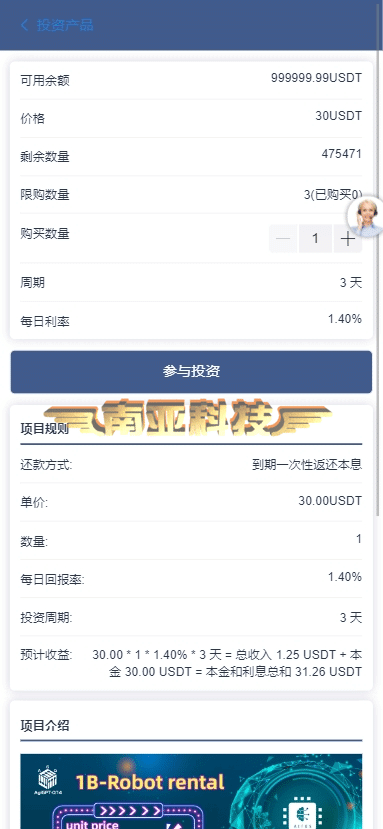Viewport: 383px width, 829px height.
Task: Open the customer service avatar chat
Action: (x=367, y=216)
